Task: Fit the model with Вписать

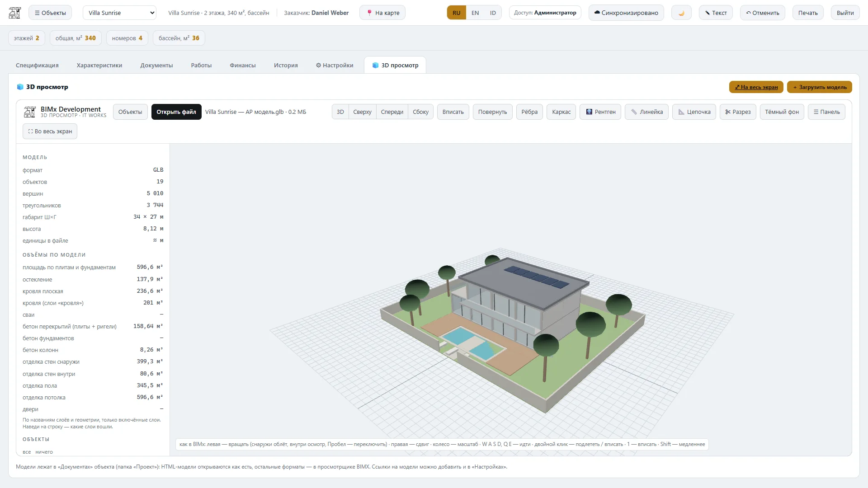Action: click(x=453, y=112)
